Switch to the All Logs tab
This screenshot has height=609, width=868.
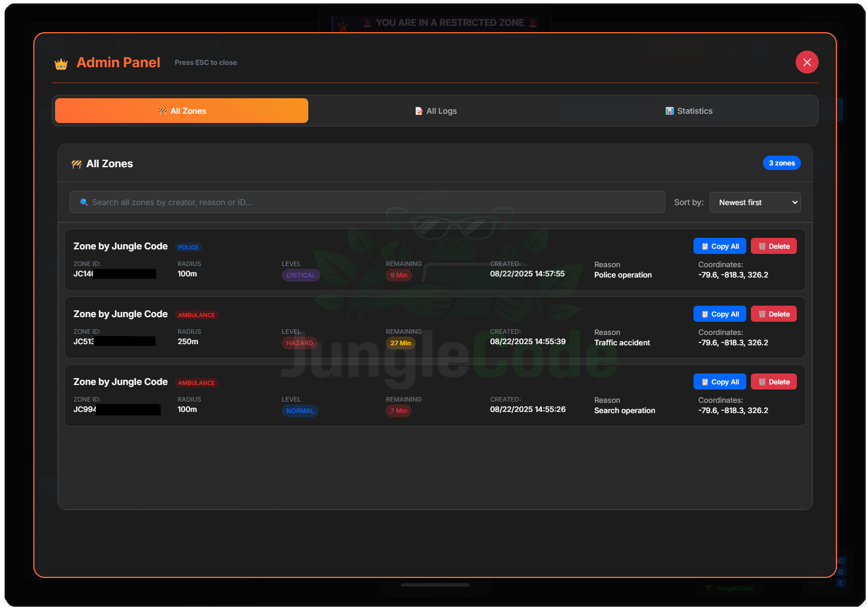(x=435, y=110)
